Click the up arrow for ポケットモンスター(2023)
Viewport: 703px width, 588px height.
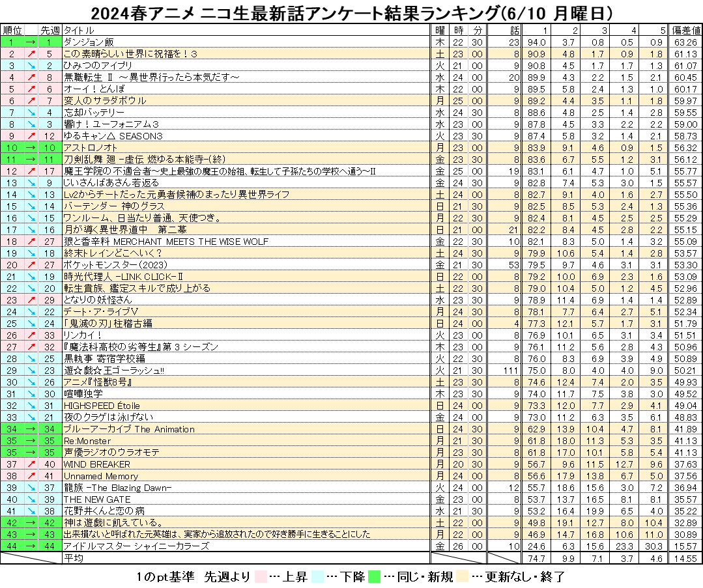click(31, 265)
